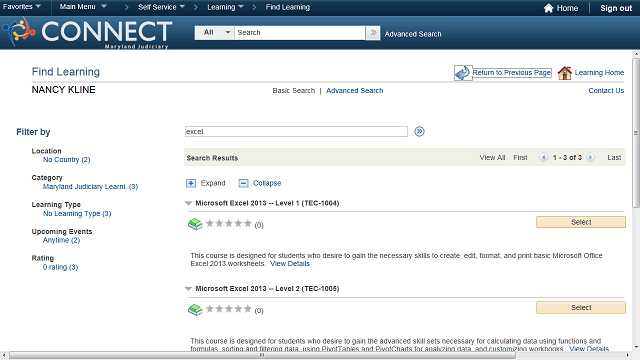The height and width of the screenshot is (360, 640).
Task: Click the horizontal scrollbar right arrow
Action: coord(628,356)
